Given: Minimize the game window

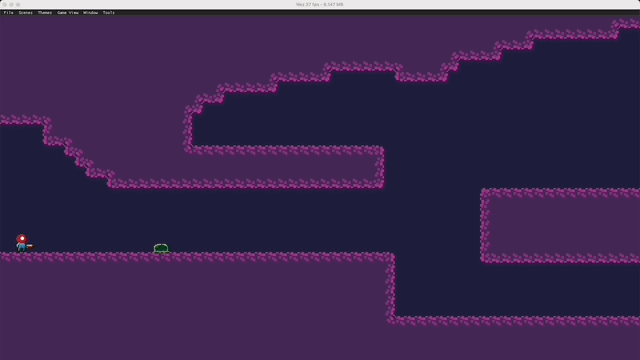Looking at the screenshot, I should tap(11, 4).
